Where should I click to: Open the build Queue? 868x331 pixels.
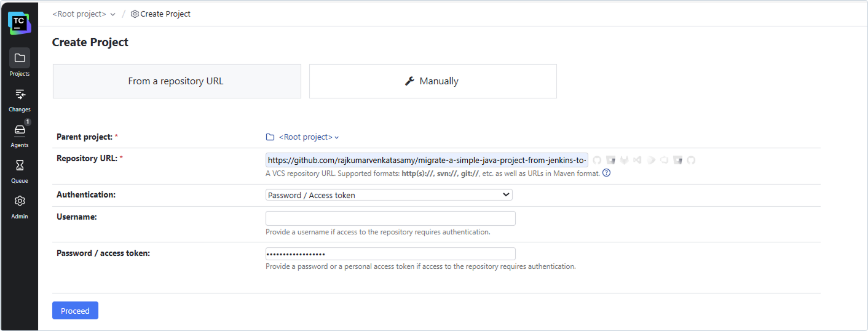19,170
